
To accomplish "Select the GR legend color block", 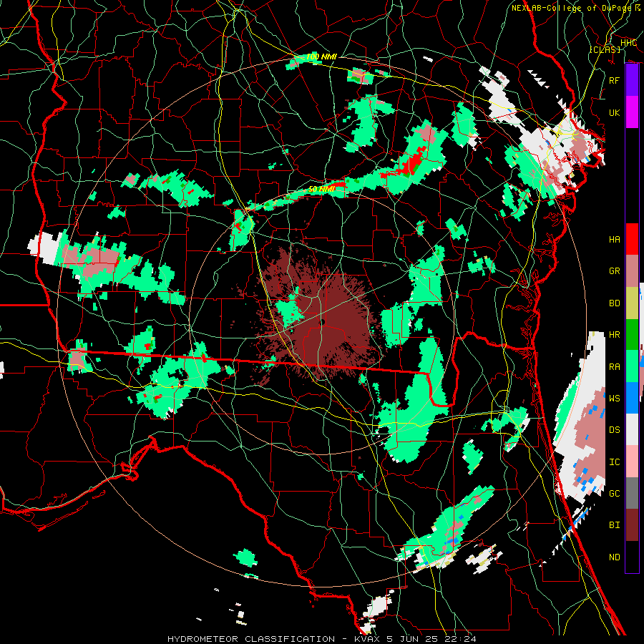I will (x=632, y=271).
